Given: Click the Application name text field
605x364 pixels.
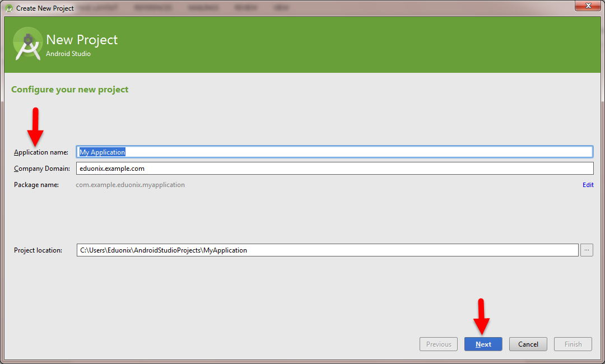Looking at the screenshot, I should (334, 152).
